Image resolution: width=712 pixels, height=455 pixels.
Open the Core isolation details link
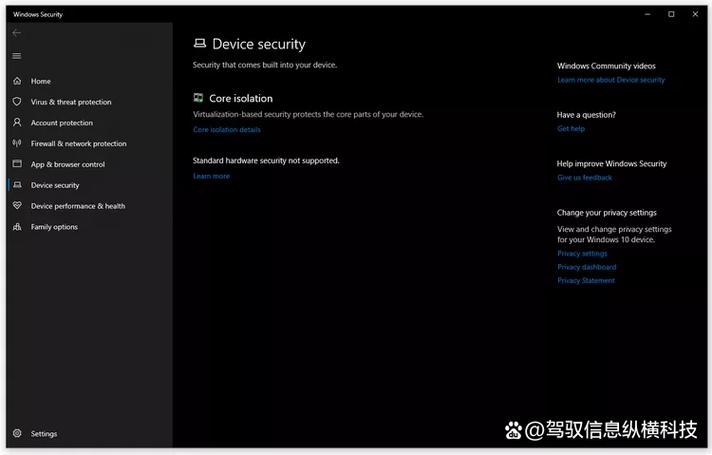coord(227,130)
